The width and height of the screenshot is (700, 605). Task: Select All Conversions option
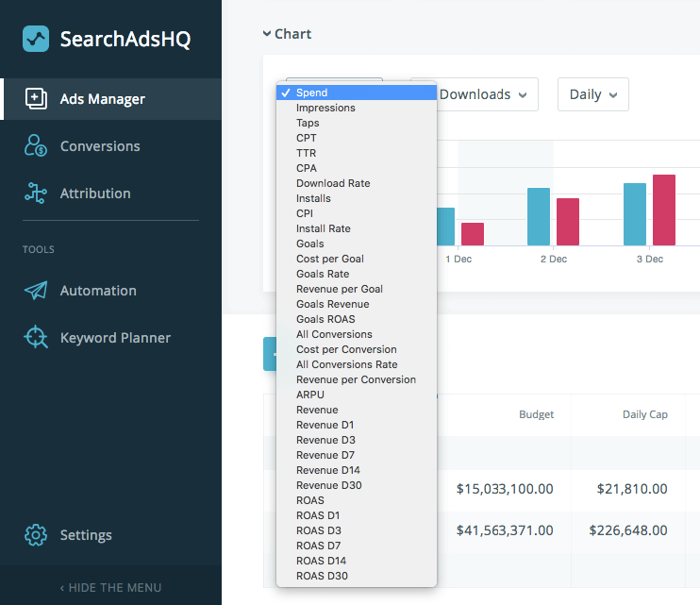click(357, 334)
